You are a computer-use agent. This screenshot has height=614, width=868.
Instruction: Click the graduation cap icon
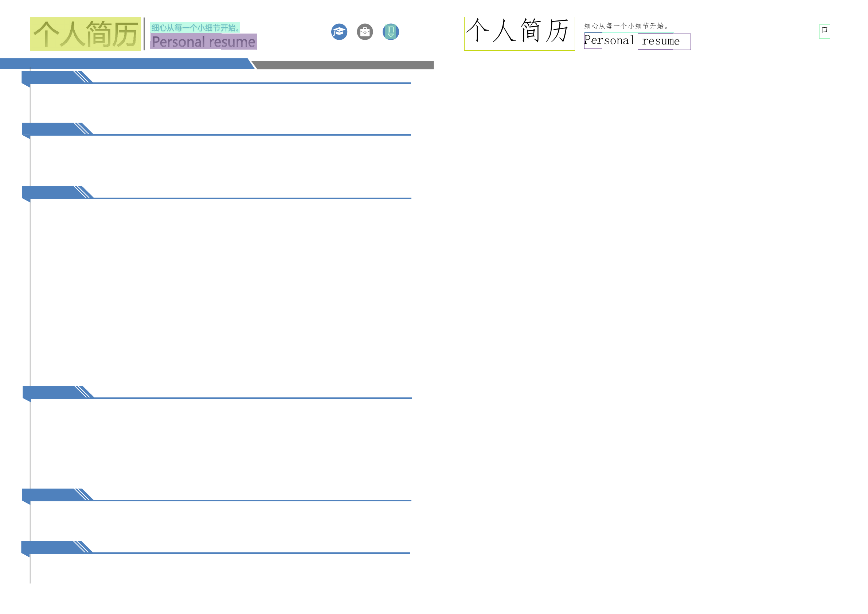[339, 32]
